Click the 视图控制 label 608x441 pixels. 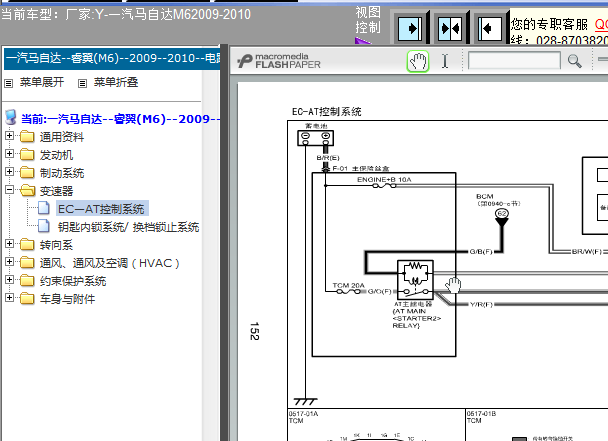tap(368, 20)
